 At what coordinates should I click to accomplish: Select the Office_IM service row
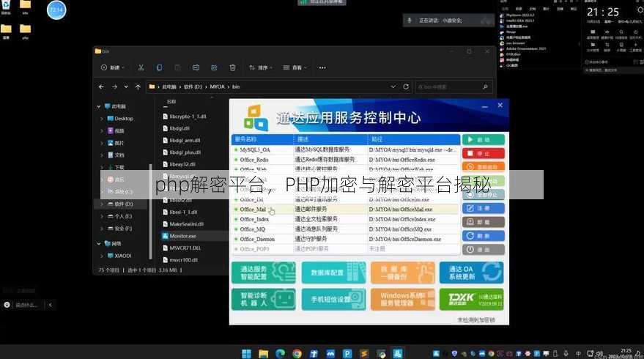point(345,199)
